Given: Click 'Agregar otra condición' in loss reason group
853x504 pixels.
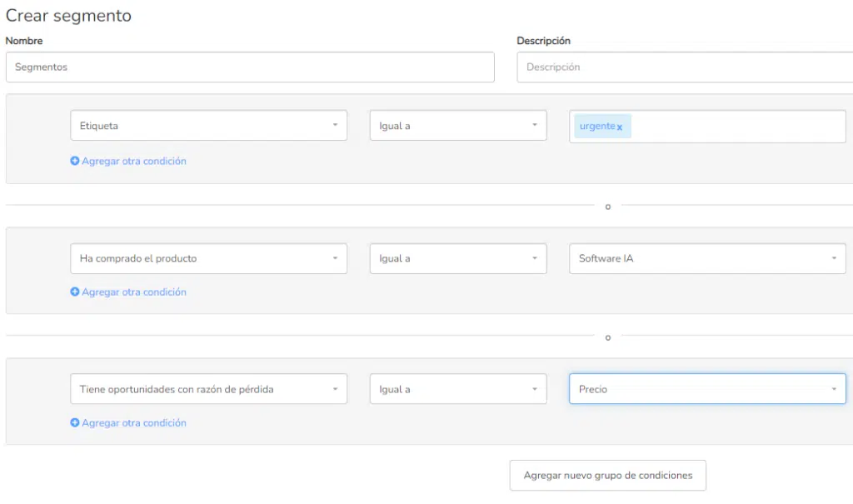Looking at the screenshot, I should coord(134,423).
